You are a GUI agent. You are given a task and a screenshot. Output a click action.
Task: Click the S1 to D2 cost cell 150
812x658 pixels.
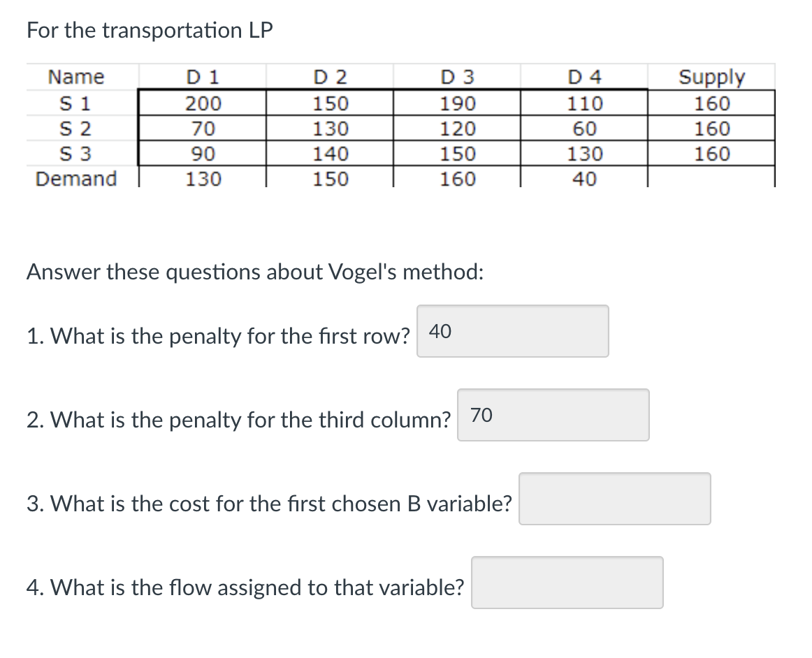pos(330,104)
